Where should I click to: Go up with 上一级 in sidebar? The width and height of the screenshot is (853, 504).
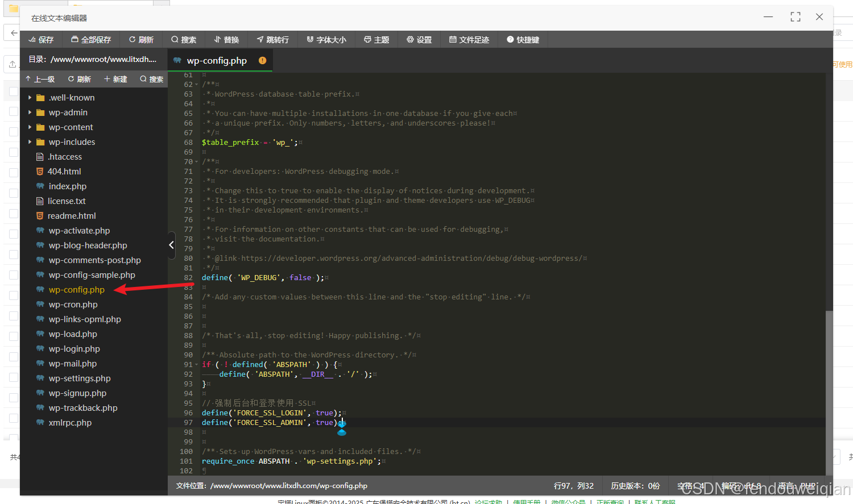click(x=40, y=79)
